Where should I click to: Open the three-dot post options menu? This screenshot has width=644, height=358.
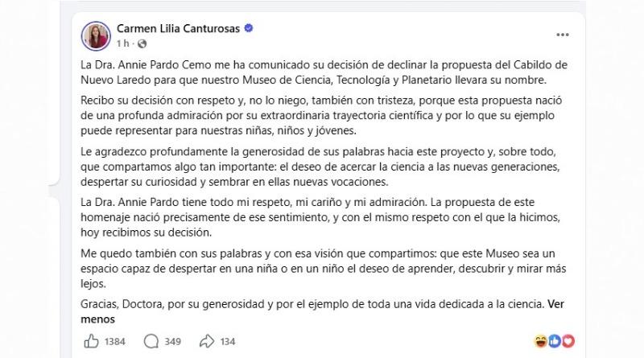pos(563,35)
